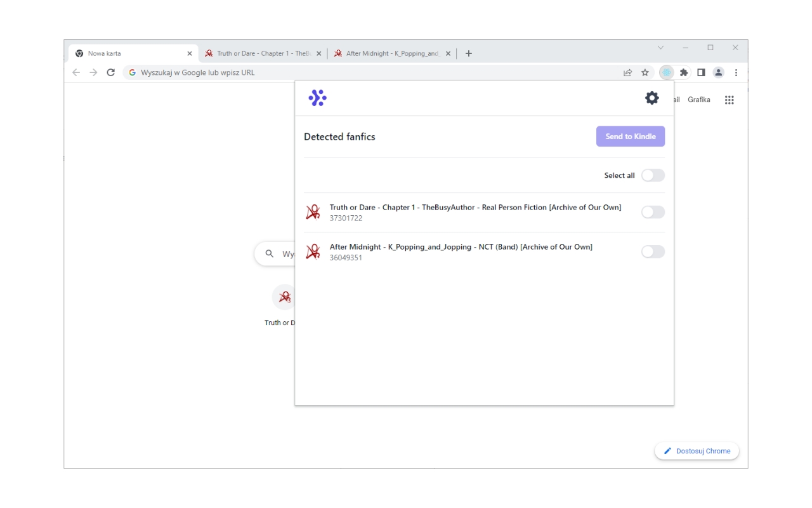The width and height of the screenshot is (812, 508).
Task: Close the After Midnight browser tab
Action: 448,53
